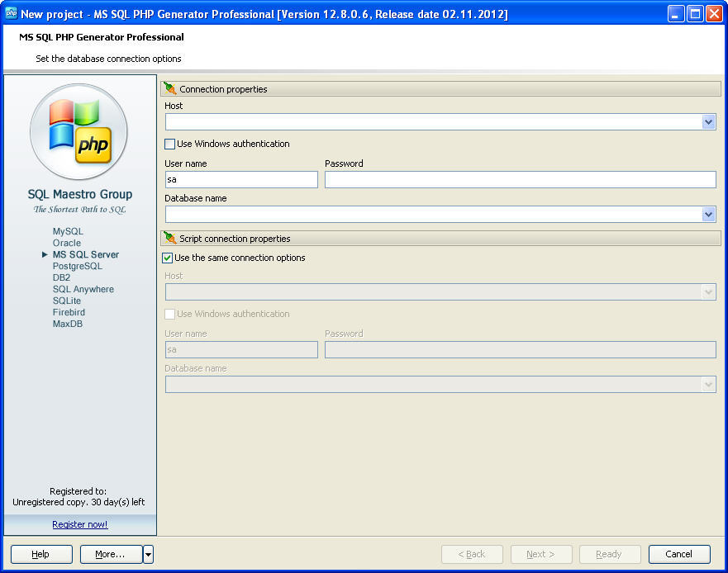The width and height of the screenshot is (728, 573).
Task: Select Oracle in the product list
Action: click(x=67, y=243)
